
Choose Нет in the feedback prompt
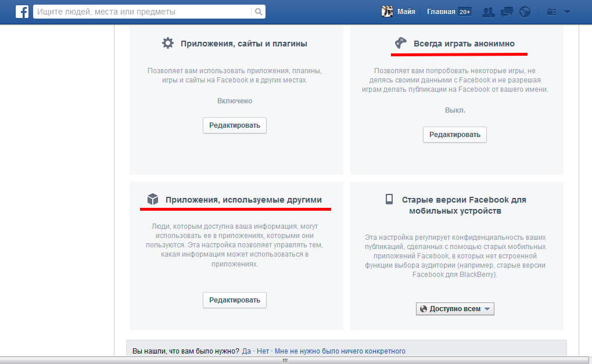pyautogui.click(x=263, y=351)
